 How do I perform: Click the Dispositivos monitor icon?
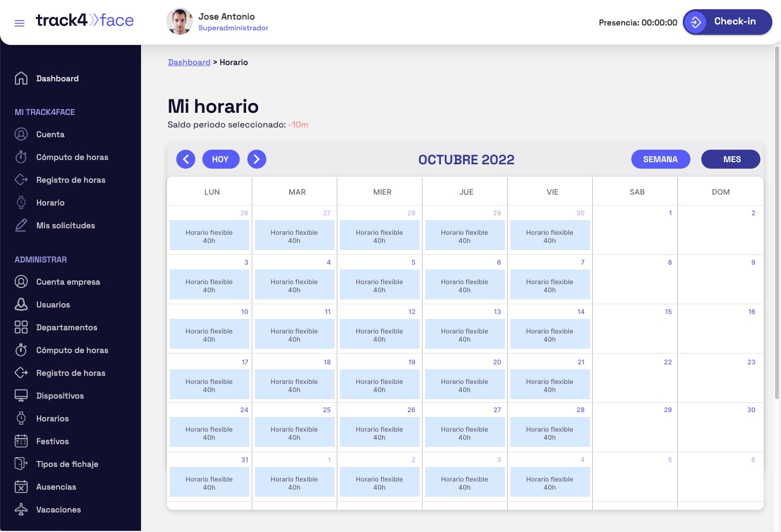point(21,396)
